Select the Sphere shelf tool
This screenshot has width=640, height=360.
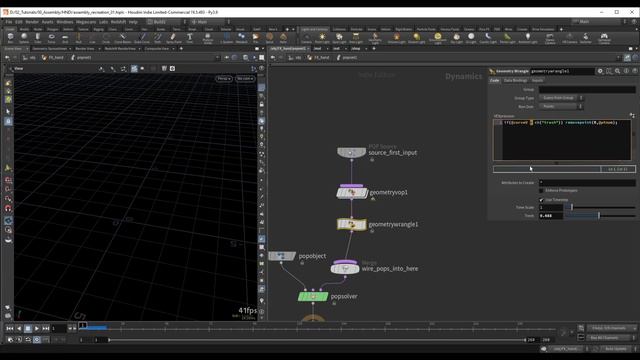[x=24, y=38]
